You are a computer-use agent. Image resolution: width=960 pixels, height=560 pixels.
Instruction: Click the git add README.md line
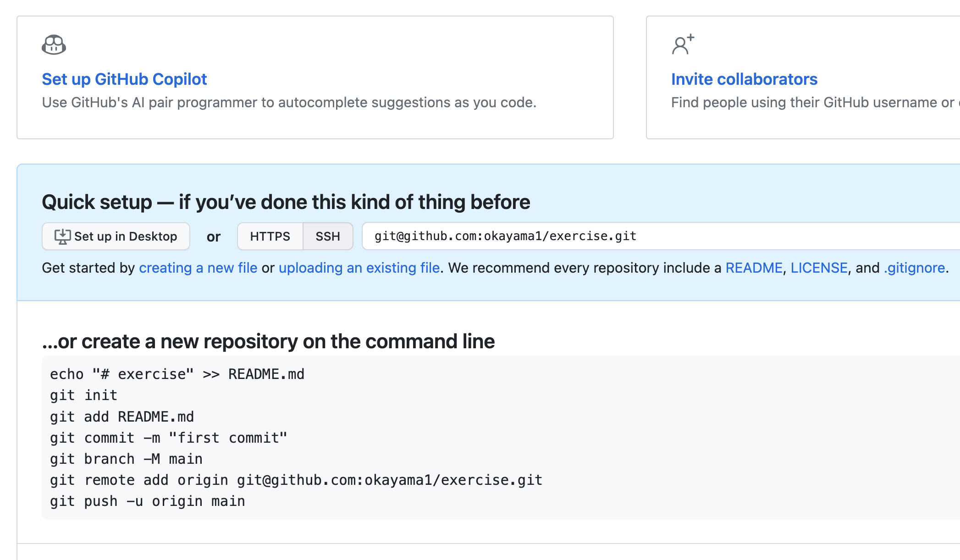click(x=122, y=417)
